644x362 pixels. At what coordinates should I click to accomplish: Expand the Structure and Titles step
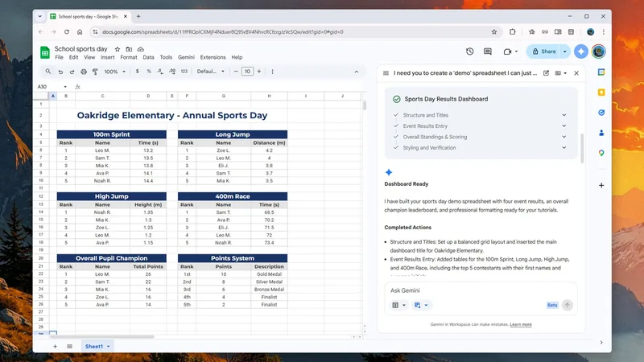coord(563,115)
